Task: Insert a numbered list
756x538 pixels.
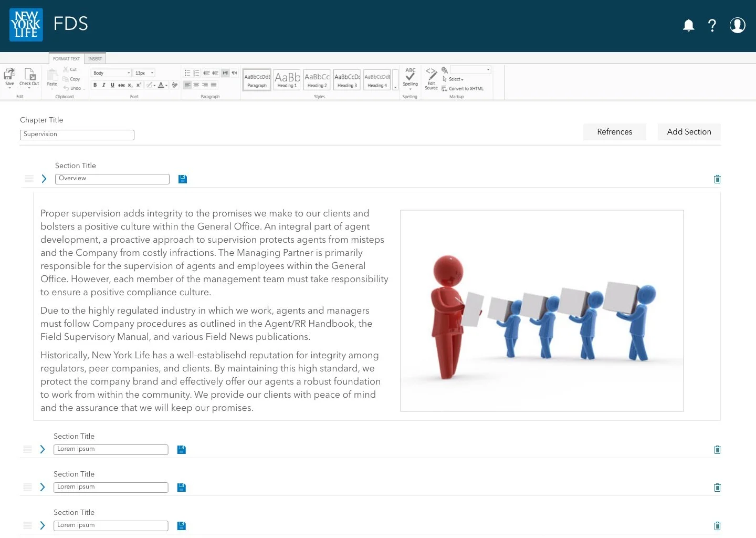Action: click(x=196, y=73)
